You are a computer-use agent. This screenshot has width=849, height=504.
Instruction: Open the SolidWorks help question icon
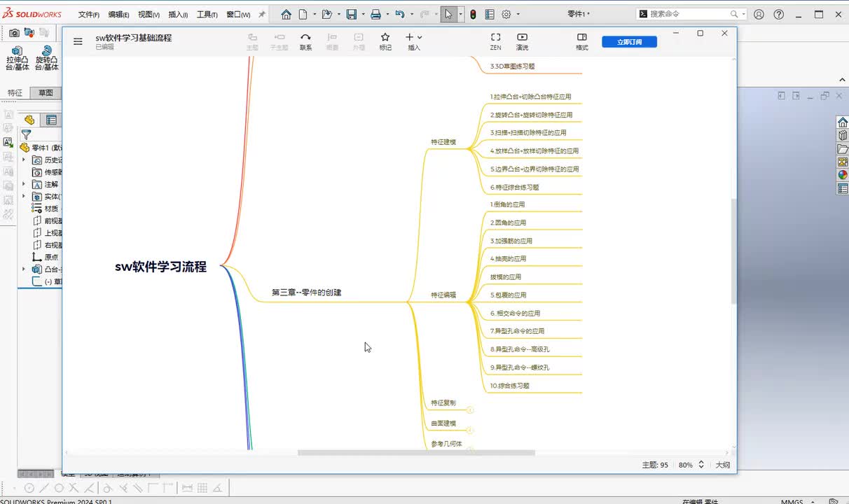(x=779, y=14)
